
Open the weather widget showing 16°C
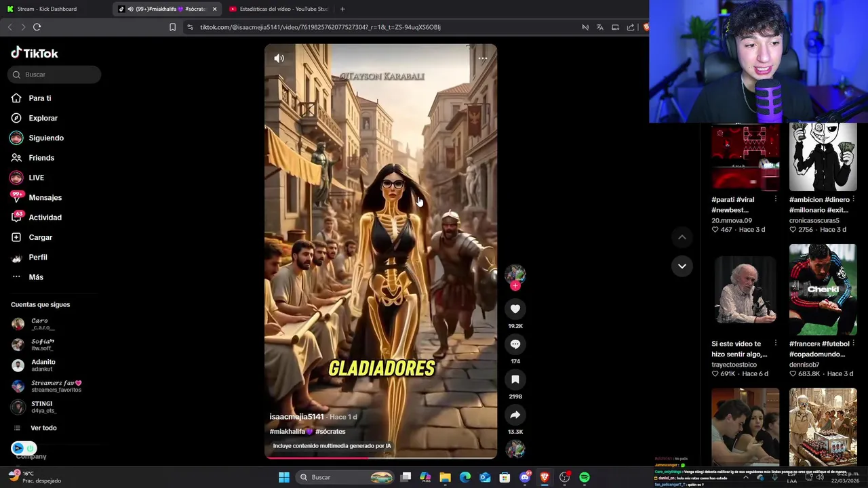(x=35, y=476)
